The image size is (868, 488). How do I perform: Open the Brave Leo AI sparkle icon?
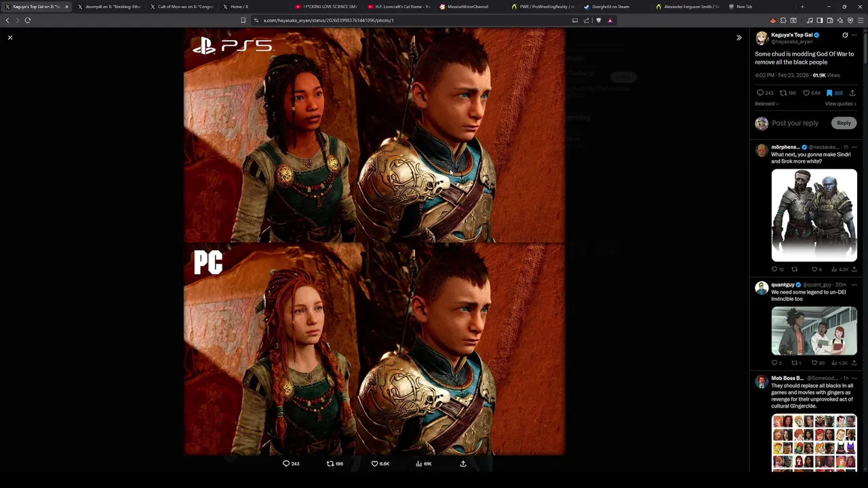pyautogui.click(x=840, y=20)
